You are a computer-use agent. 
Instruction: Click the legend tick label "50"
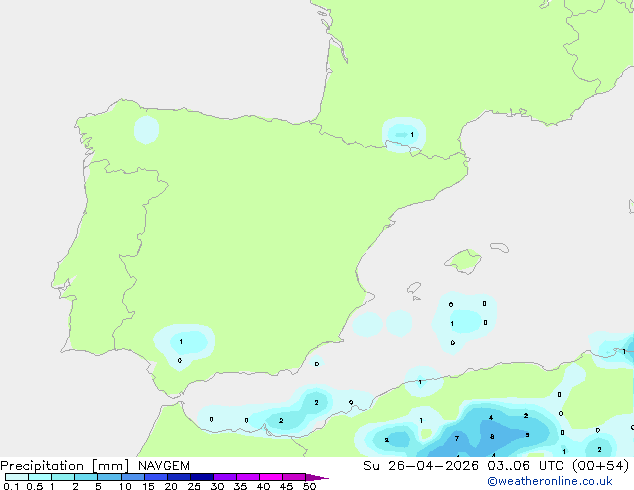point(309,486)
